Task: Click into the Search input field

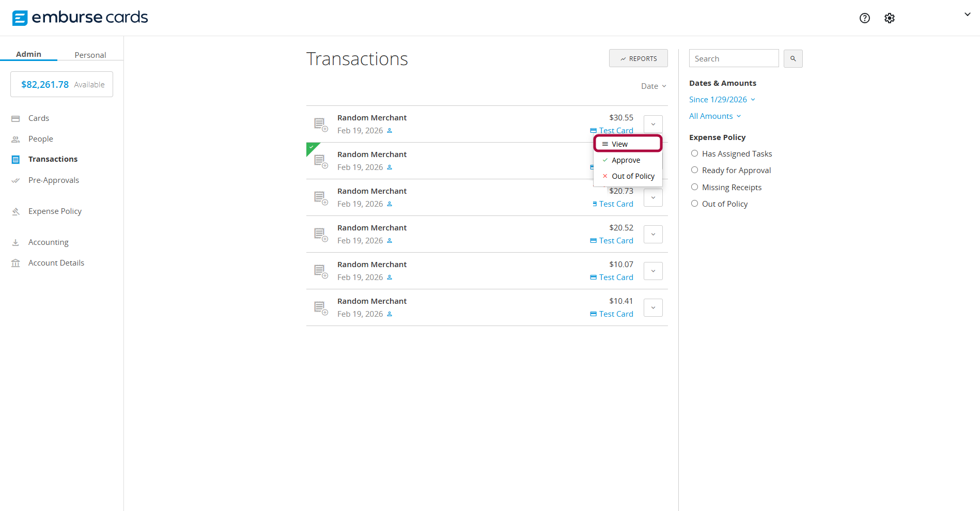Action: click(733, 58)
